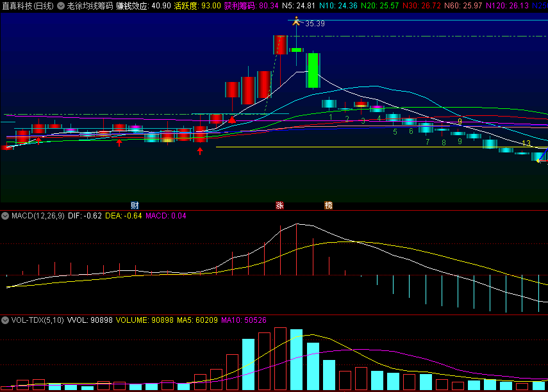Image resolution: width=548 pixels, height=392 pixels.
Task: Click the DEA: -0.64 value
Action: tap(124, 216)
